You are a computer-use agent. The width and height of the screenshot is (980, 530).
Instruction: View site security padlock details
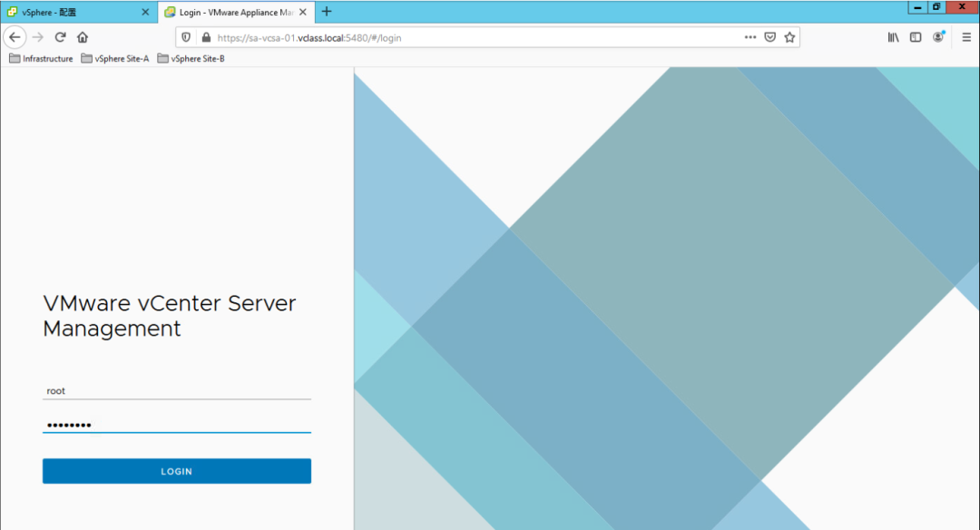click(206, 37)
